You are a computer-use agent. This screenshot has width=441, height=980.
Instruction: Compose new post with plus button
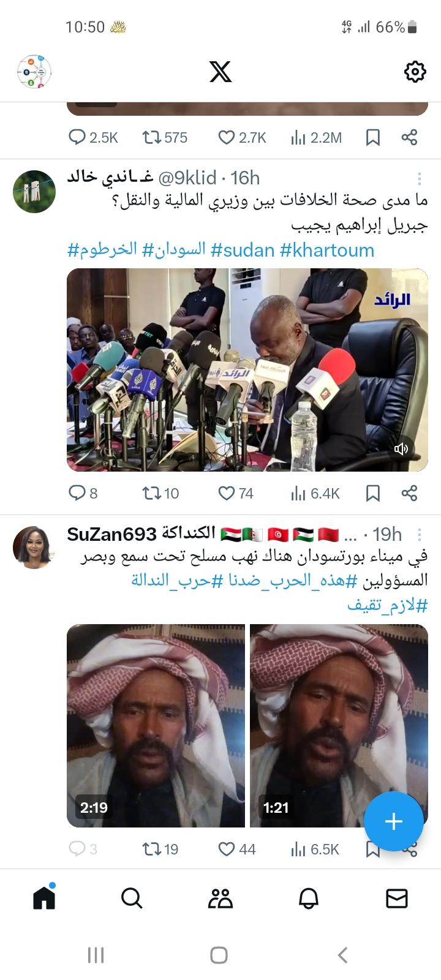tap(393, 821)
